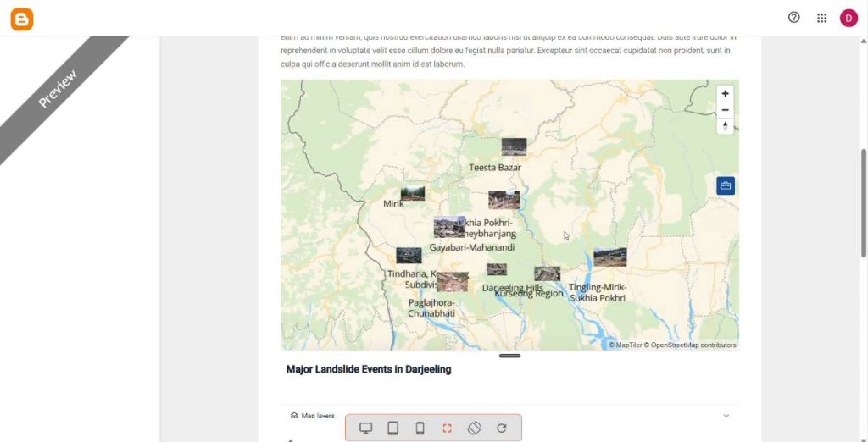The height and width of the screenshot is (442, 868).
Task: Rotate the preview device orientation
Action: (x=475, y=428)
